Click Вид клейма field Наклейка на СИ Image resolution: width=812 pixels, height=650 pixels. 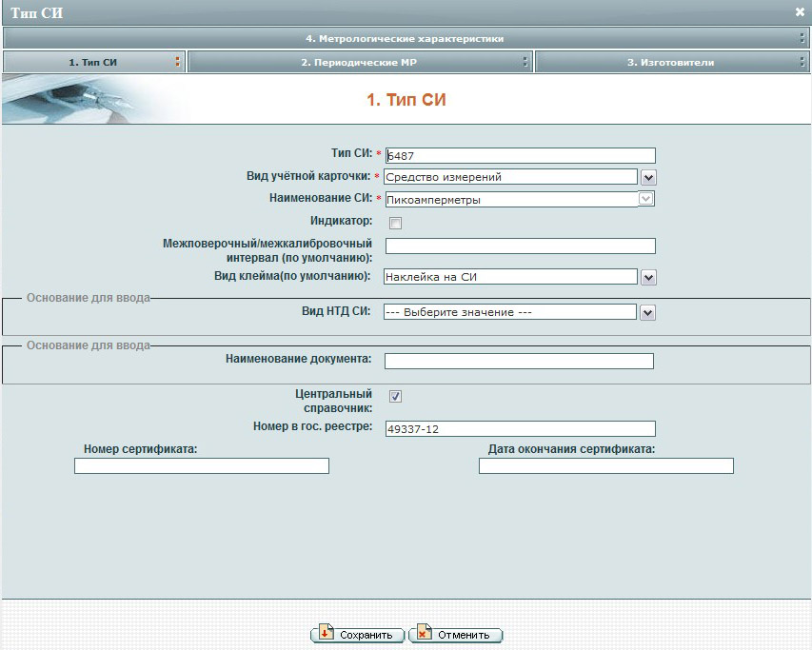510,276
